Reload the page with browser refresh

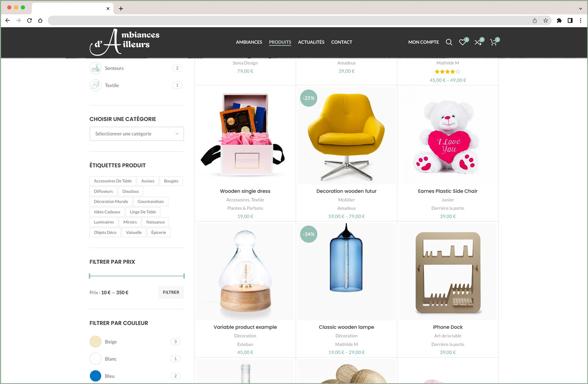pyautogui.click(x=29, y=20)
